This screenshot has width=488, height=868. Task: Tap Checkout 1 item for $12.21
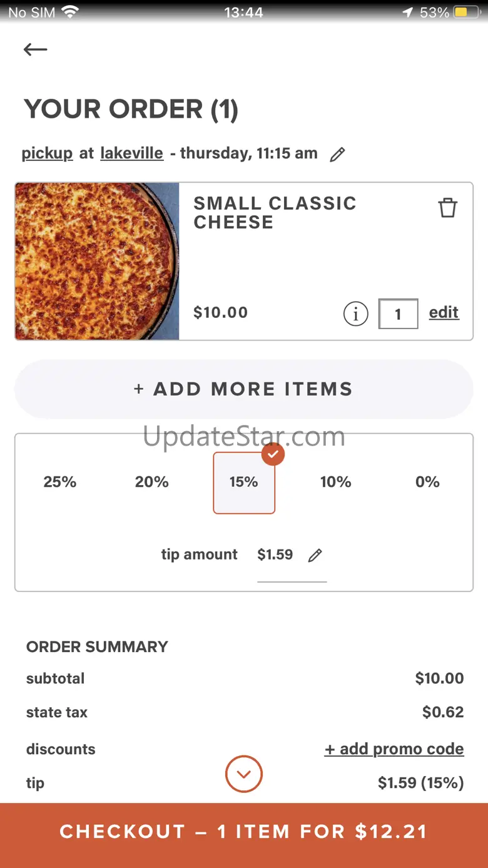pyautogui.click(x=244, y=832)
